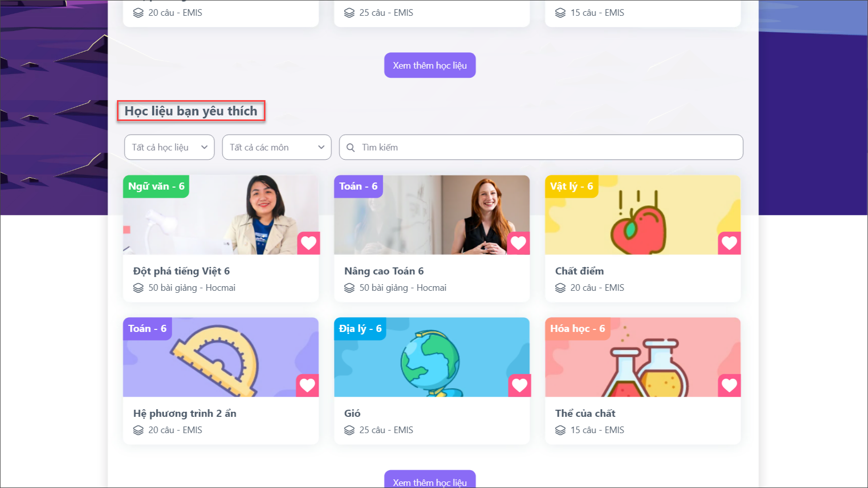Open the Hóa học flask thumbnail
The height and width of the screenshot is (488, 868).
643,357
